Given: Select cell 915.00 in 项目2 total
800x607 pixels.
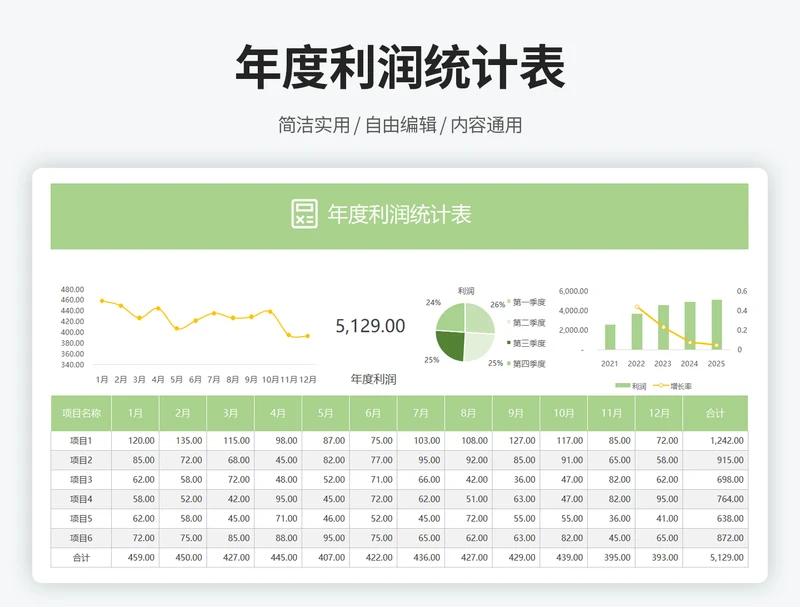Looking at the screenshot, I should (x=715, y=460).
